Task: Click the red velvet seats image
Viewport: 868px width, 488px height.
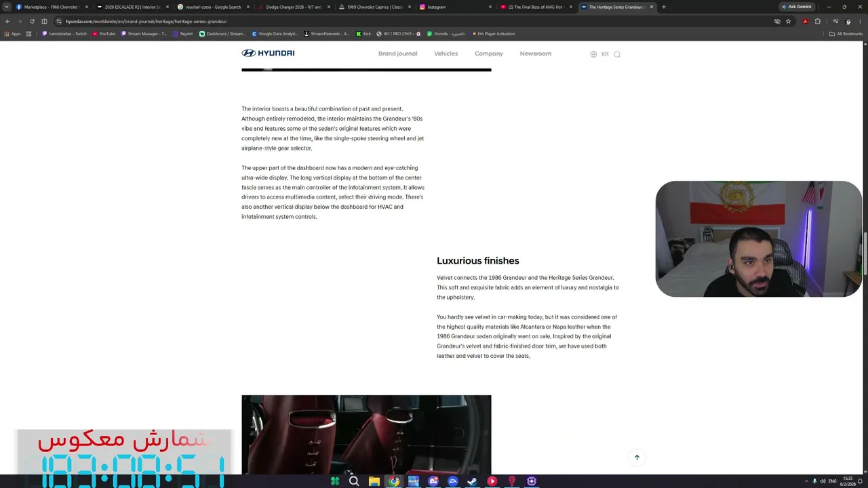Action: (x=366, y=434)
